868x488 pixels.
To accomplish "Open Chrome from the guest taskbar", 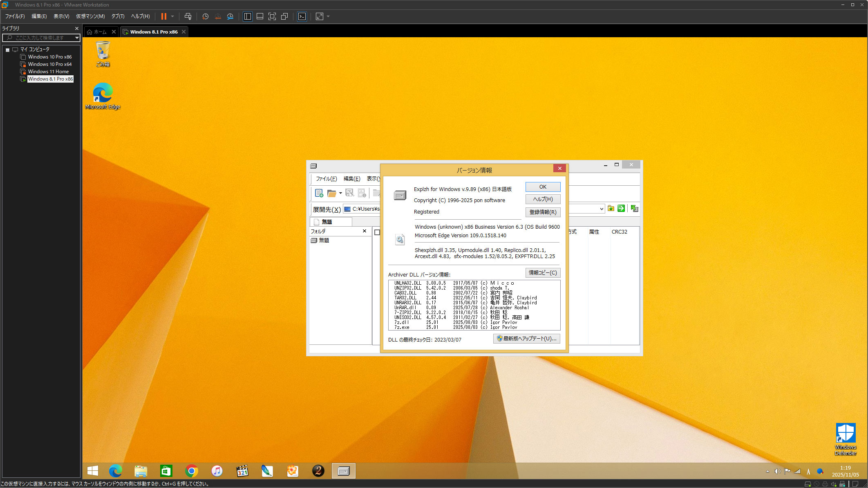I will [x=191, y=471].
